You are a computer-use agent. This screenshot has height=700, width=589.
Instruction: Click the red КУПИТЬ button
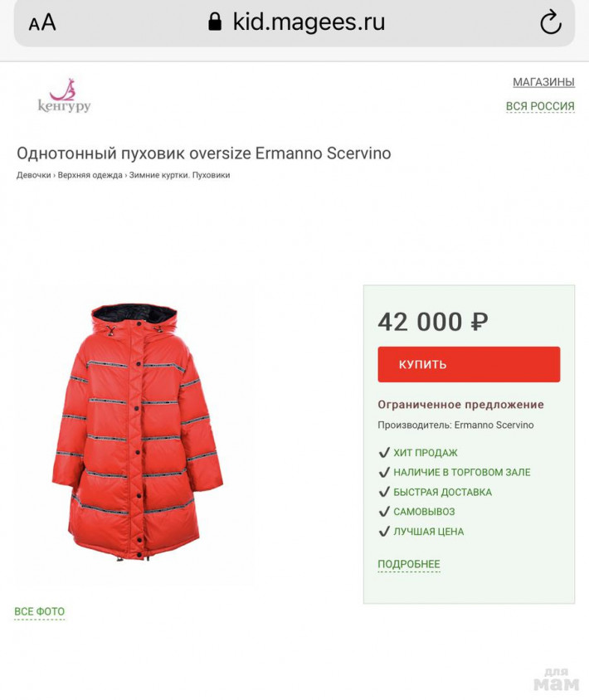[x=469, y=364]
